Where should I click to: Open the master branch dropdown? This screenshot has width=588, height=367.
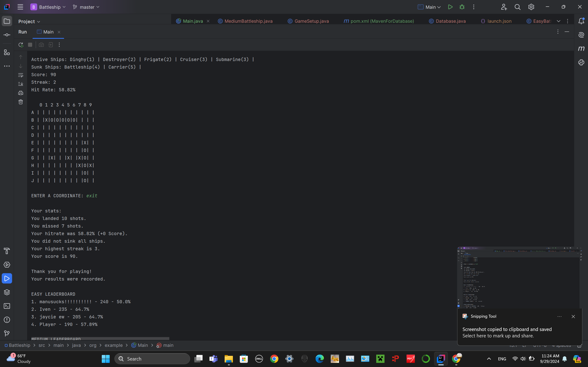click(x=86, y=7)
